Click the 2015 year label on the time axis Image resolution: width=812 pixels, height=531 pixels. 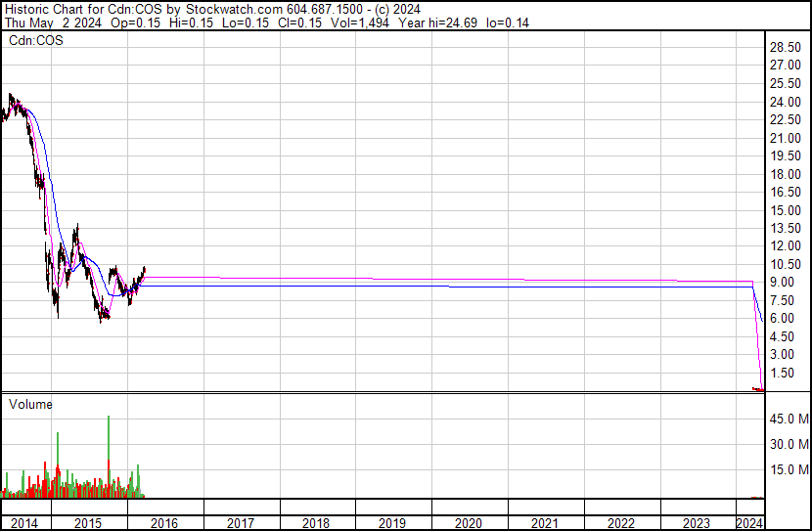tap(89, 523)
